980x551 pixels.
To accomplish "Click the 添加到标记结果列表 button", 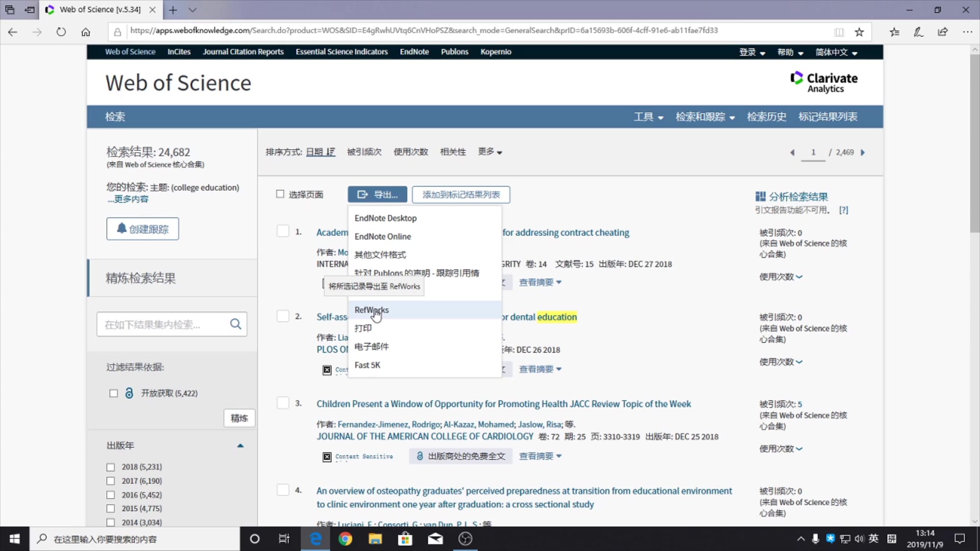I will [460, 194].
